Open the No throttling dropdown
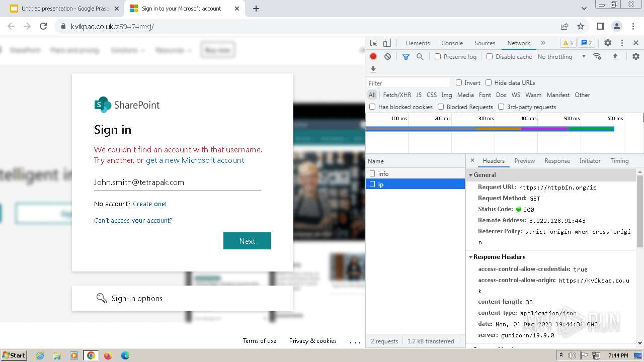Image resolution: width=644 pixels, height=362 pixels. click(x=561, y=57)
